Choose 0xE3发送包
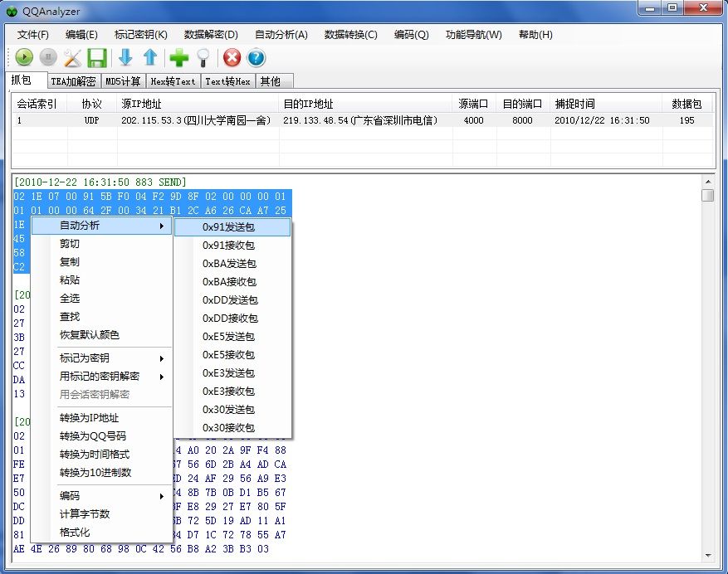The width and height of the screenshot is (728, 574). (x=232, y=373)
